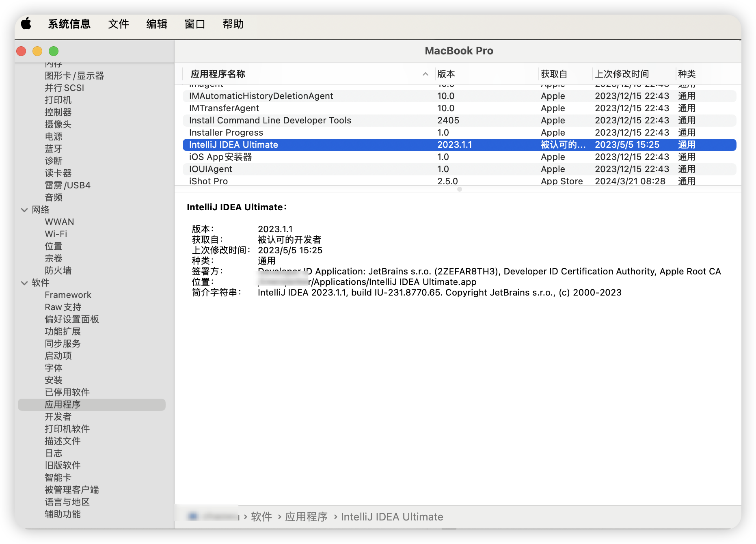
Task: Select 电源 in sidebar
Action: 54,137
